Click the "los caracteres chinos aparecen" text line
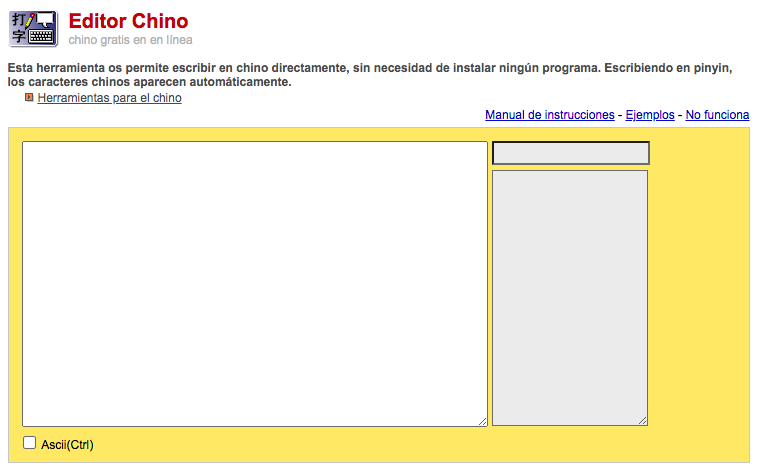 tap(149, 81)
